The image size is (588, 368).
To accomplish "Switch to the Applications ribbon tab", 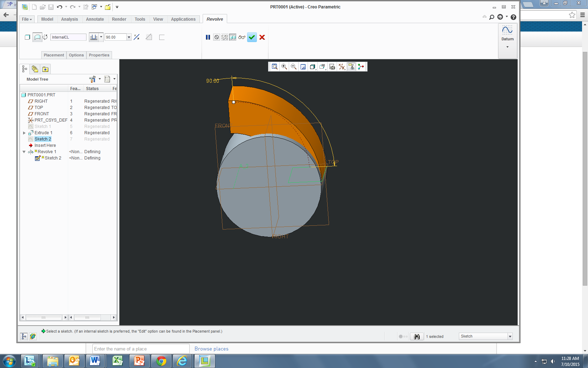I will 183,19.
